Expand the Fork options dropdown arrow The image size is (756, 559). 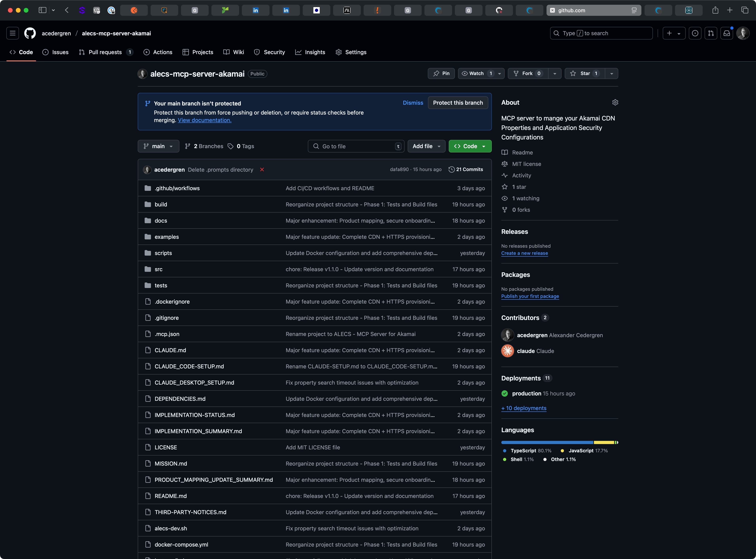point(555,73)
